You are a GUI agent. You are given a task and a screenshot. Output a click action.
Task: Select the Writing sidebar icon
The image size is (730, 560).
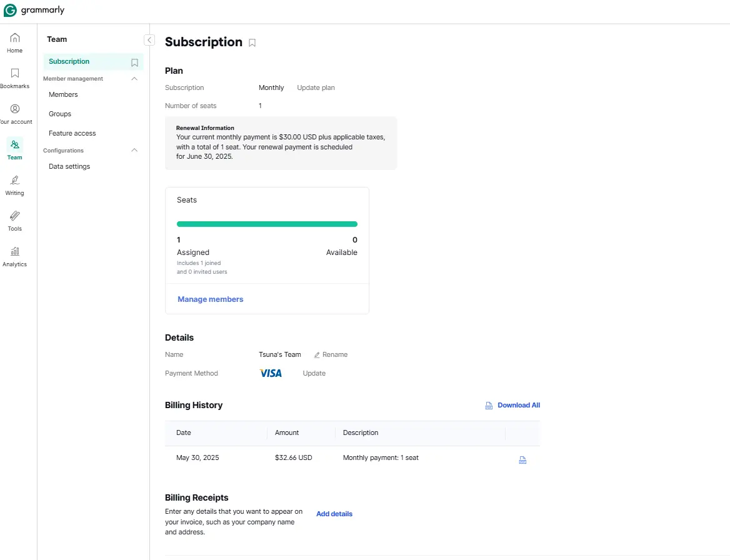click(x=15, y=185)
